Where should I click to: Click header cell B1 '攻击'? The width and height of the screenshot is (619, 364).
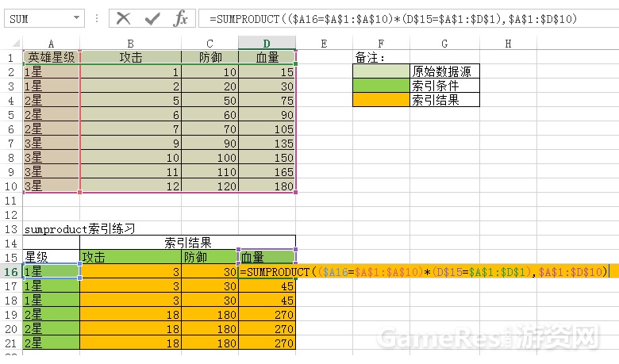point(131,57)
